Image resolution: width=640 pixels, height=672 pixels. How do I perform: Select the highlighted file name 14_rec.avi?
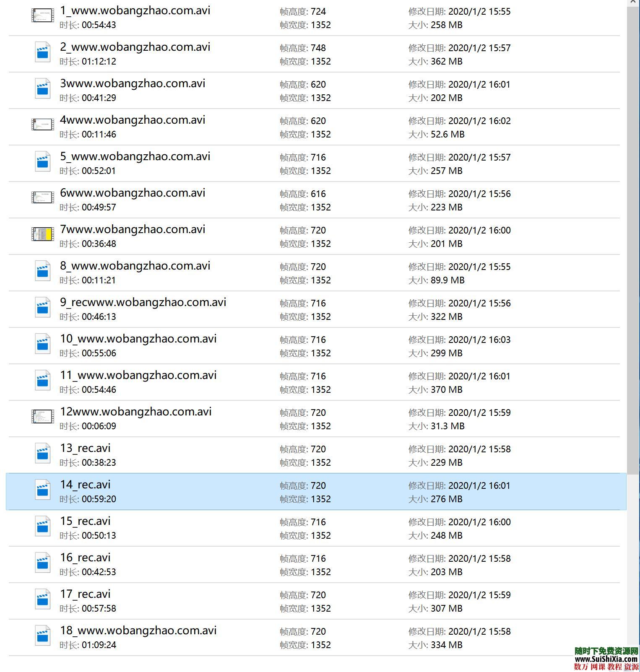tap(85, 485)
